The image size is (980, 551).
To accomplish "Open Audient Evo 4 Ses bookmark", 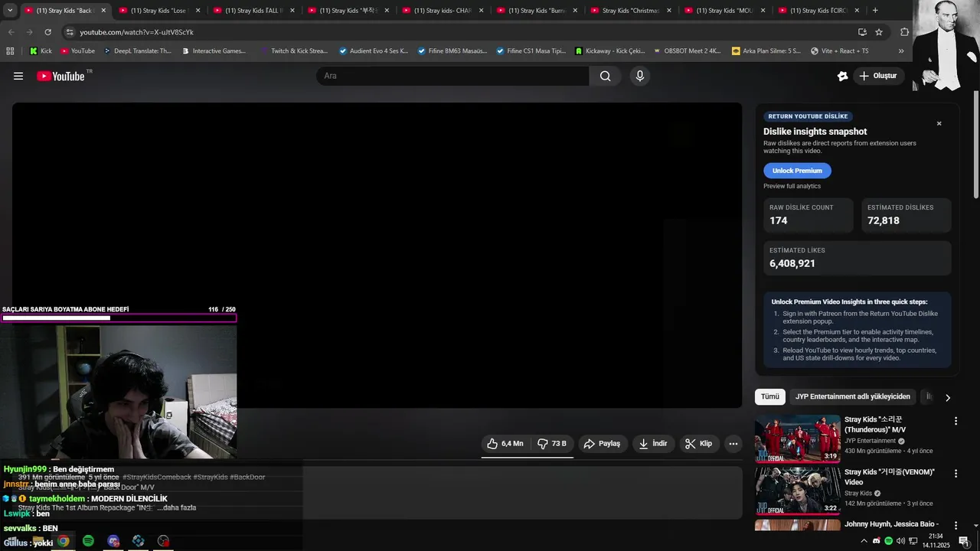I will tap(373, 51).
